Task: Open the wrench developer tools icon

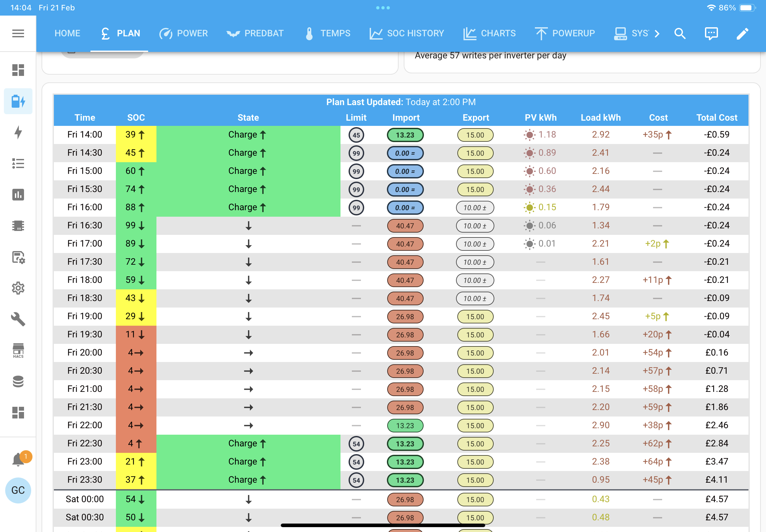Action: [x=18, y=319]
